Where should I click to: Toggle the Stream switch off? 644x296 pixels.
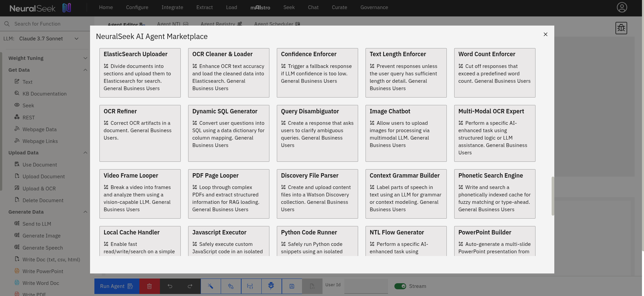tap(400, 286)
